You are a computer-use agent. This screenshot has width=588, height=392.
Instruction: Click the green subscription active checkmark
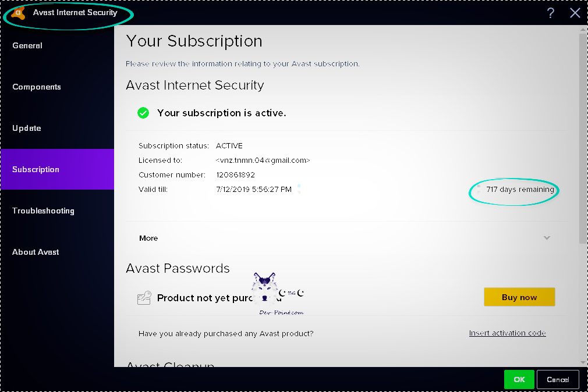tap(143, 113)
